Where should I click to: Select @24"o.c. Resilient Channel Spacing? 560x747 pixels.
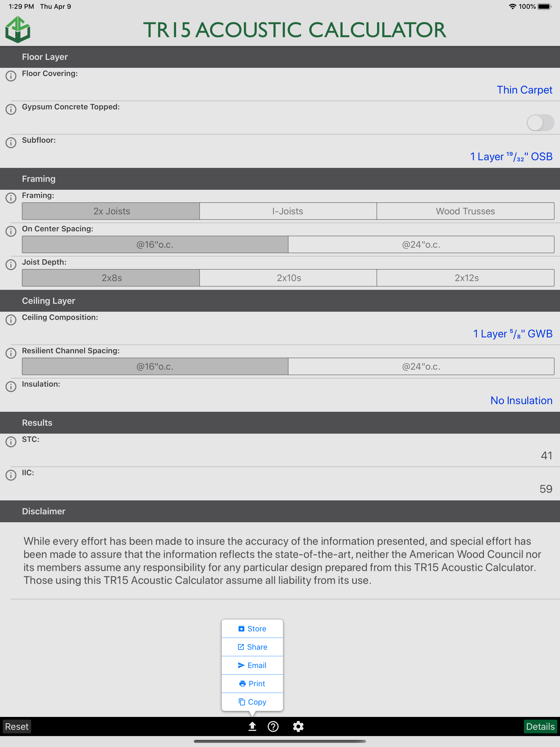coord(421,366)
